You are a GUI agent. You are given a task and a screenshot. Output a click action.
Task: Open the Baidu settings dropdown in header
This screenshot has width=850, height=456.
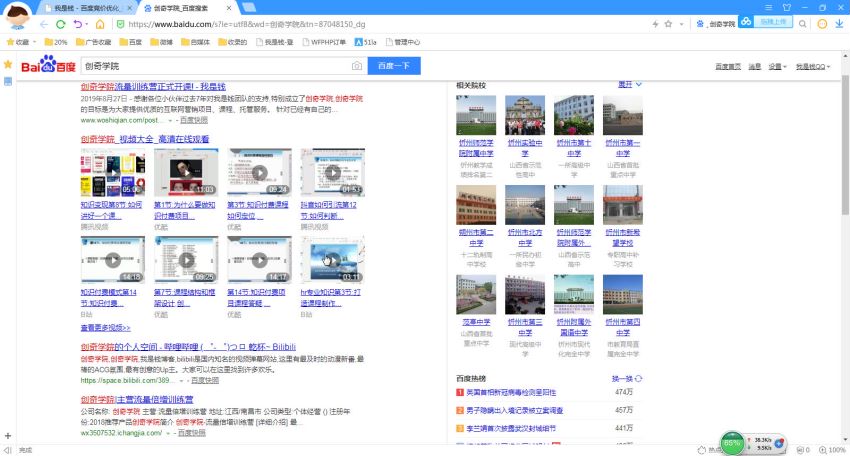pyautogui.click(x=777, y=67)
